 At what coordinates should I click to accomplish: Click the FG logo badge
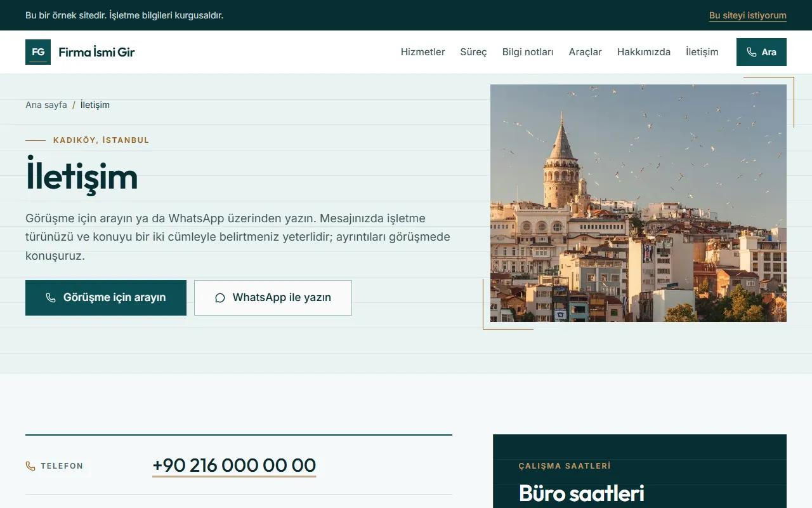(38, 52)
